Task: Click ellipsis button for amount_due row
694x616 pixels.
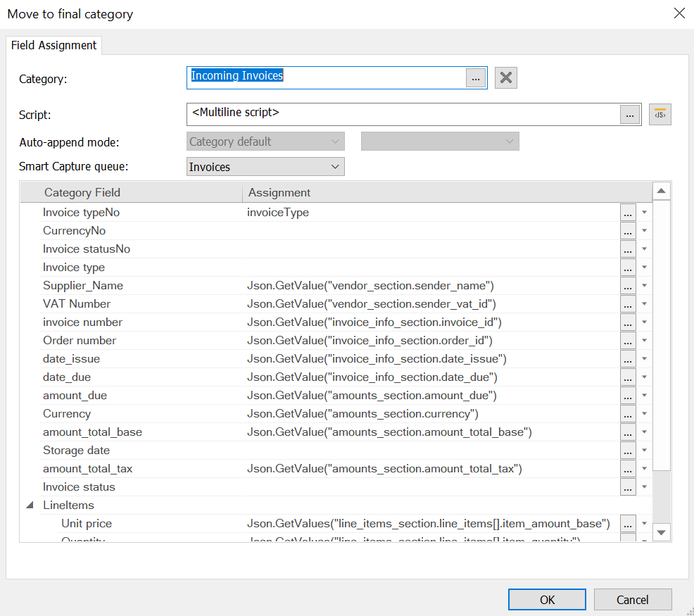Action: (x=628, y=396)
